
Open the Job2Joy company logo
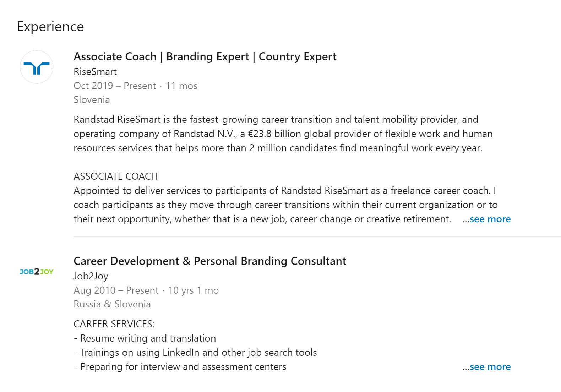pos(37,272)
